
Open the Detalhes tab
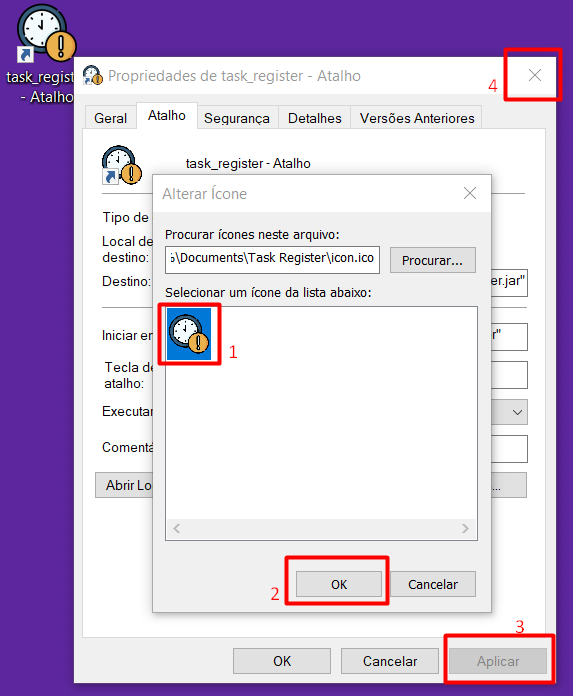314,118
